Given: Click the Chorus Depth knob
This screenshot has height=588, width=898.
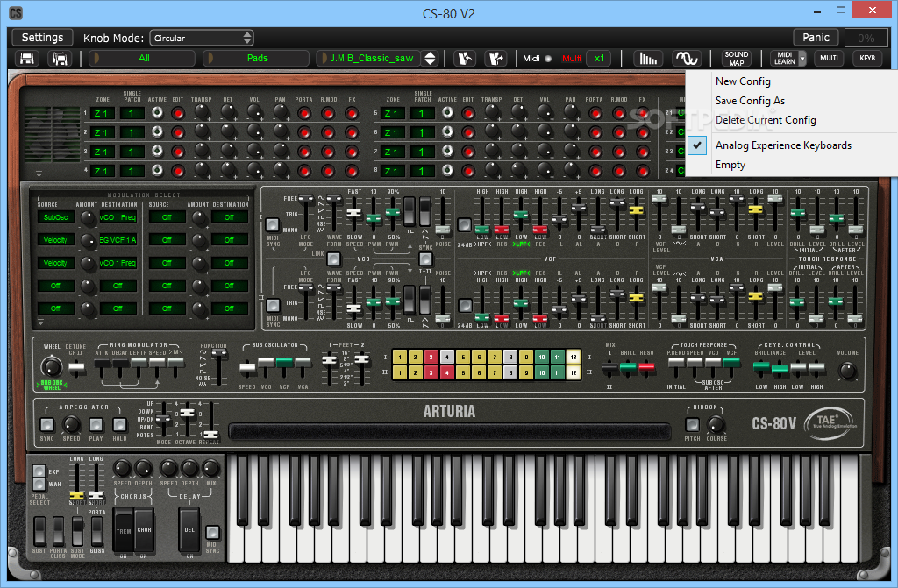Looking at the screenshot, I should (x=143, y=468).
